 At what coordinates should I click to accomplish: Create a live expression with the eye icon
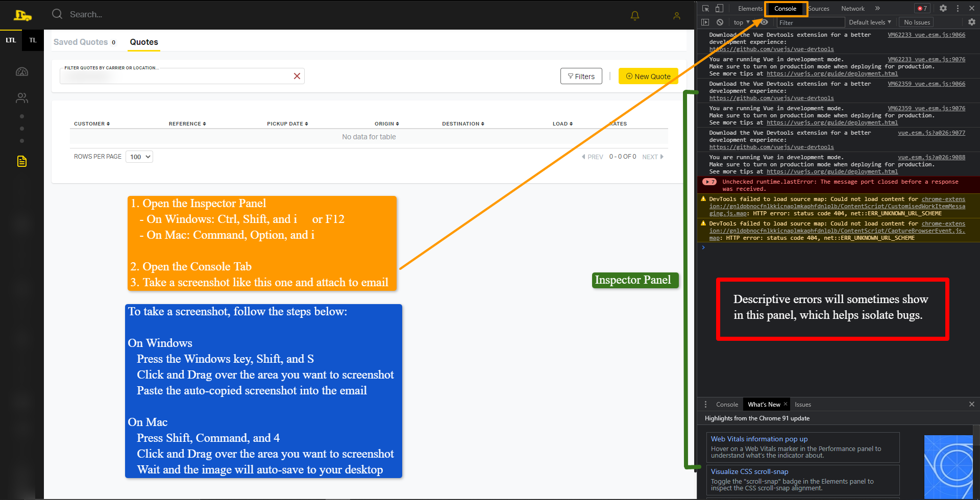click(x=764, y=22)
